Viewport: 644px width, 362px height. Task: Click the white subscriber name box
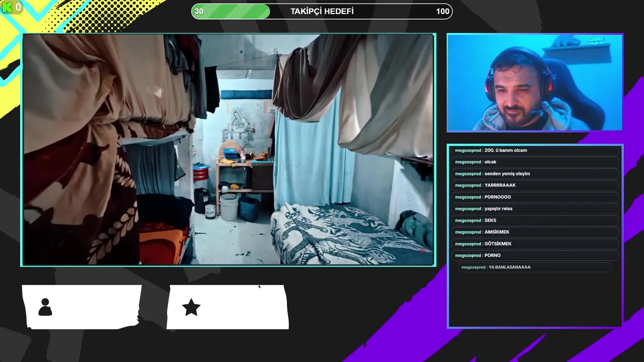point(227,307)
